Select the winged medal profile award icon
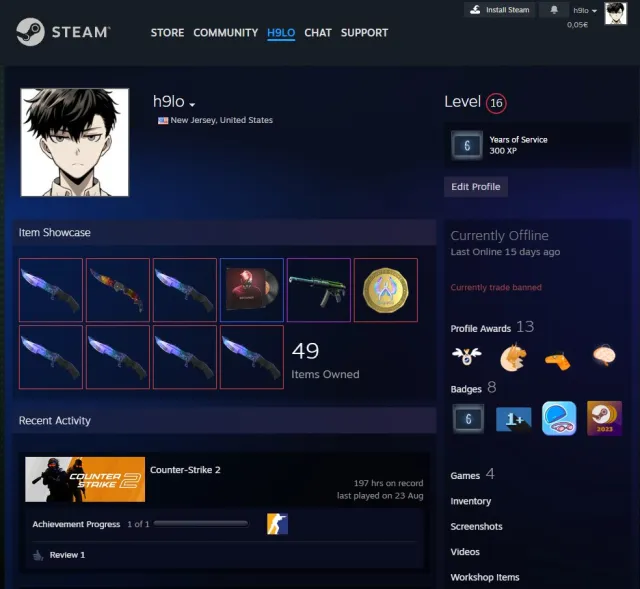Viewport: 640px width, 589px height. (x=467, y=356)
